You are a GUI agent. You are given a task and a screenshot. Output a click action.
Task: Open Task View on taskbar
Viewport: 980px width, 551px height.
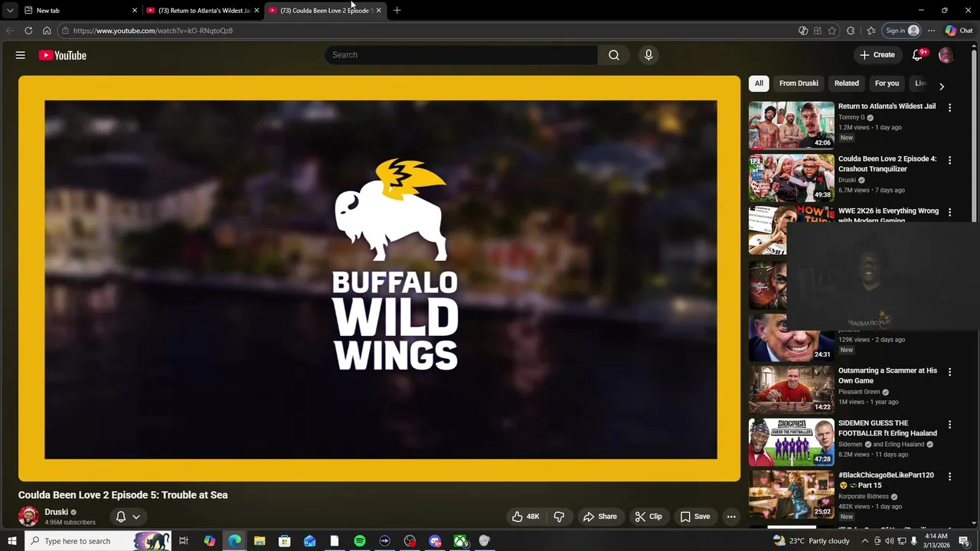[184, 541]
